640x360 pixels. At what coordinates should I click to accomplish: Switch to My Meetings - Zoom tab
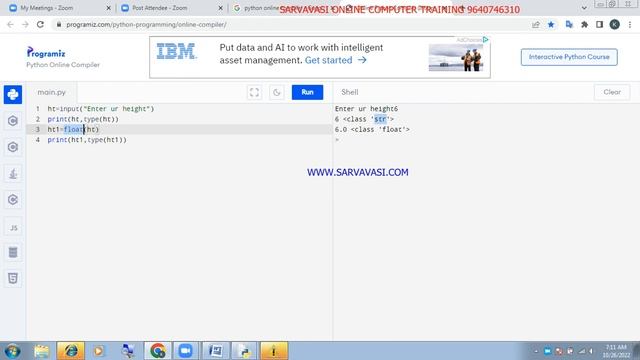[60, 8]
